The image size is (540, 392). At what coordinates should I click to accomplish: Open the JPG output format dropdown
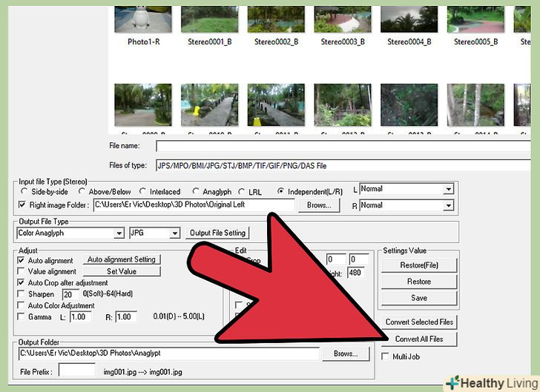(x=154, y=233)
